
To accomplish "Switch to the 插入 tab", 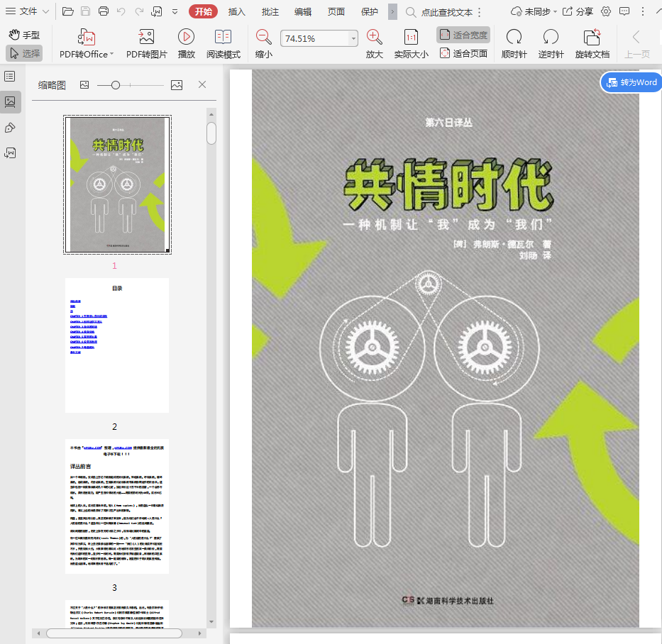I will coord(236,11).
